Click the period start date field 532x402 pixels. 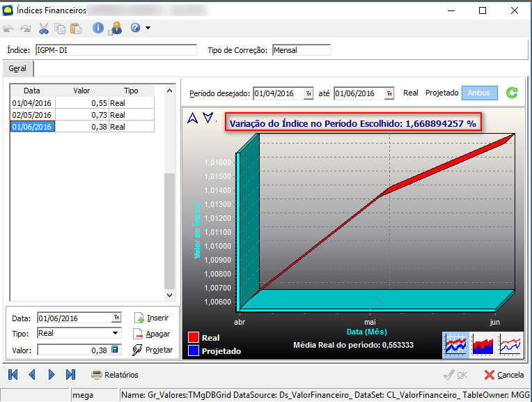coord(279,93)
